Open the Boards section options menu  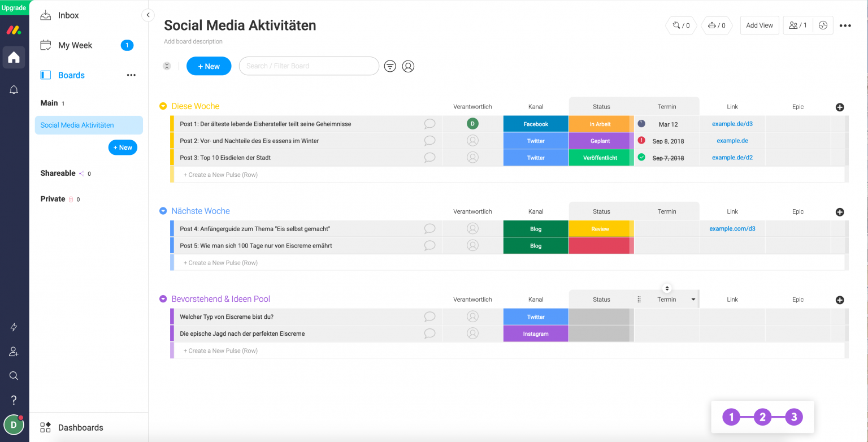131,75
